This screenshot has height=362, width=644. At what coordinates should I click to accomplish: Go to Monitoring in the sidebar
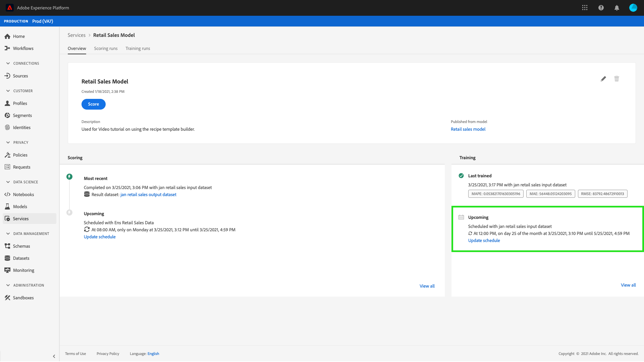tap(23, 270)
